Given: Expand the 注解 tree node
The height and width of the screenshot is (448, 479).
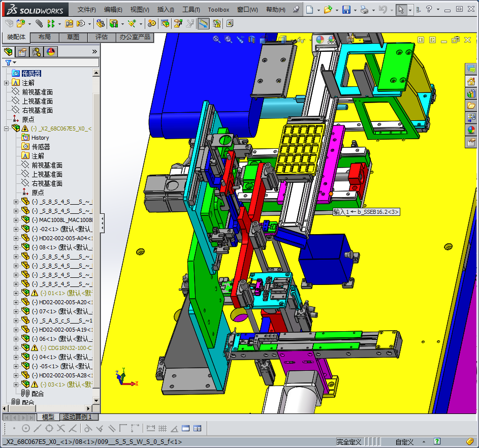Looking at the screenshot, I should click(6, 83).
